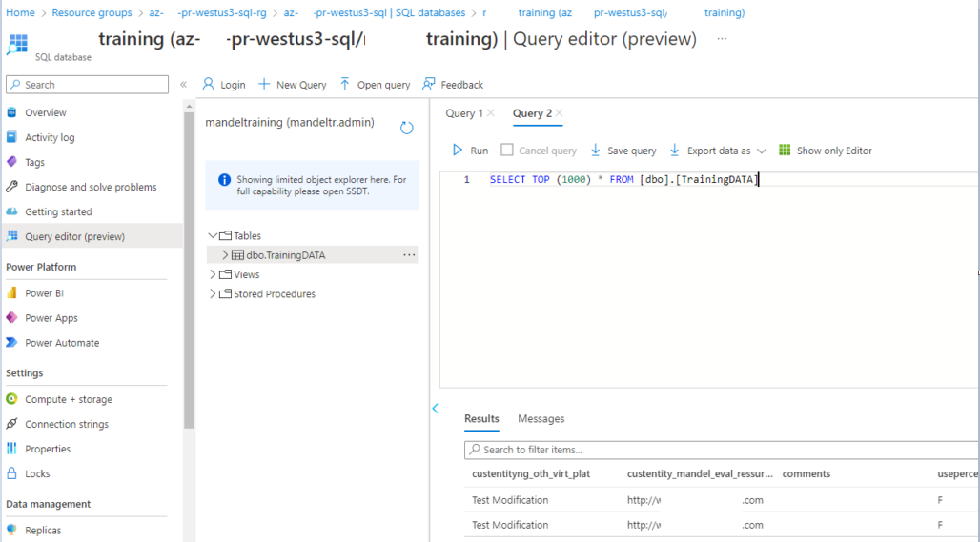Open ellipsis menu for dbo.TrainingDATA

pyautogui.click(x=409, y=254)
